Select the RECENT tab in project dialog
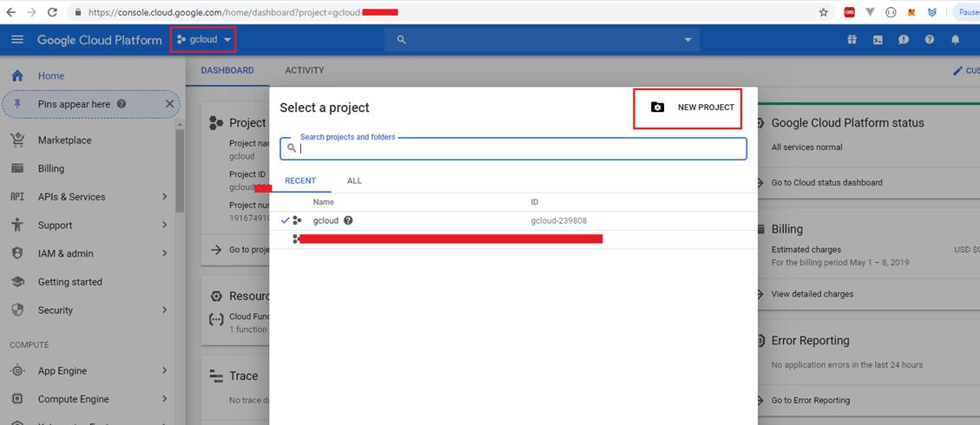 pos(300,181)
